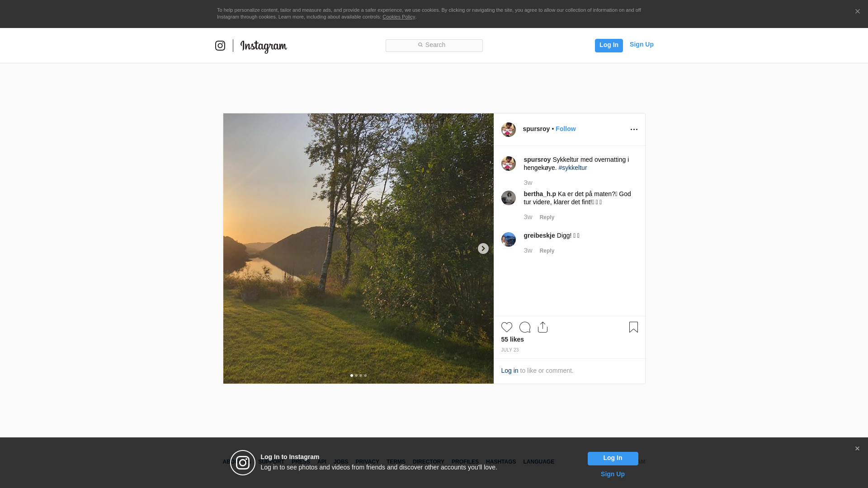Open the DIRECTORY footer link
This screenshot has width=868, height=488.
coord(429,462)
